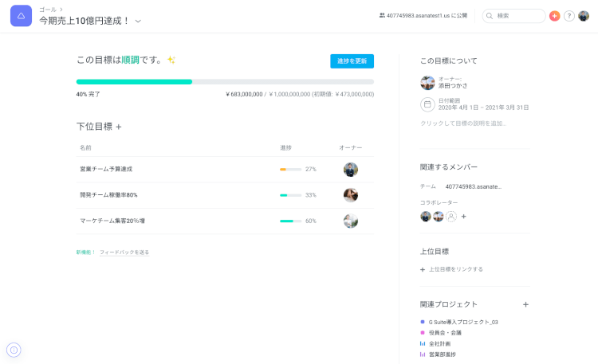
Task: Open sub-goal 開発チーム稼働率80%
Action: [108, 195]
